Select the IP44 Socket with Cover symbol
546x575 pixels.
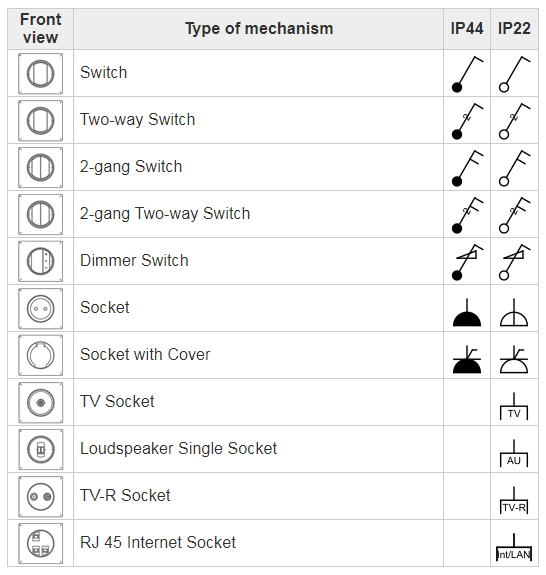(x=467, y=359)
